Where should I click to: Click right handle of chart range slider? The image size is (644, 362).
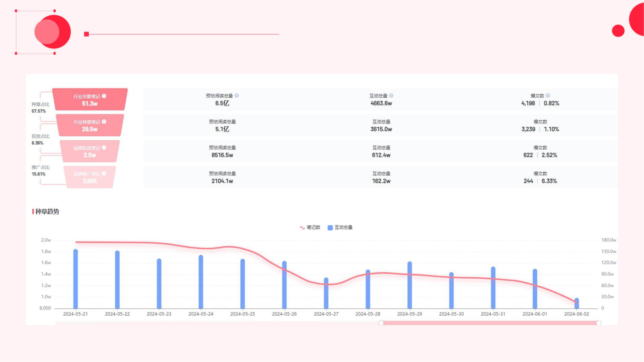tap(598, 323)
